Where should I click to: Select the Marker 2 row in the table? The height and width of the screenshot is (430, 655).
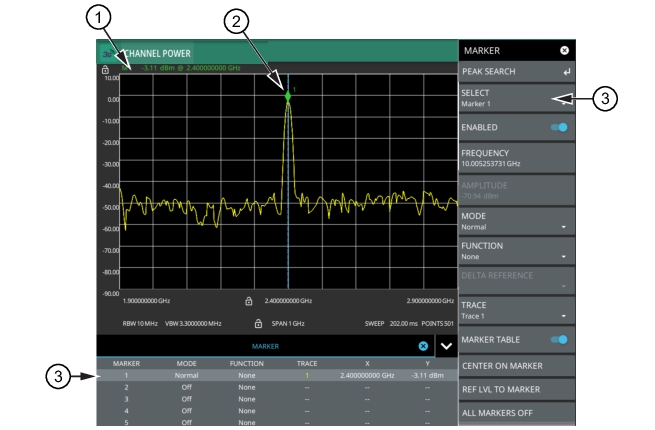[275, 385]
